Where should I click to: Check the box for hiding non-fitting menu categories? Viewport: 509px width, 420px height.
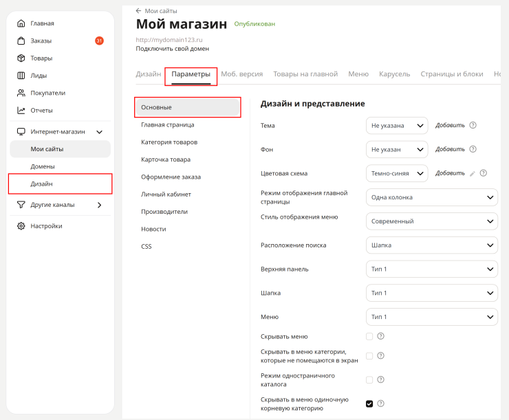tap(369, 356)
